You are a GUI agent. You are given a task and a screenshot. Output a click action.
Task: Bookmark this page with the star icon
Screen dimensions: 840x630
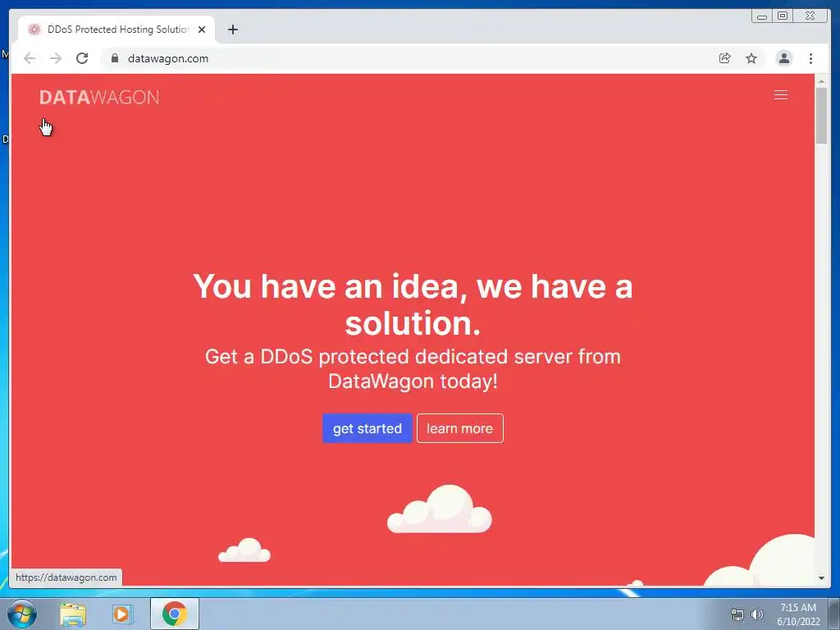[x=751, y=58]
